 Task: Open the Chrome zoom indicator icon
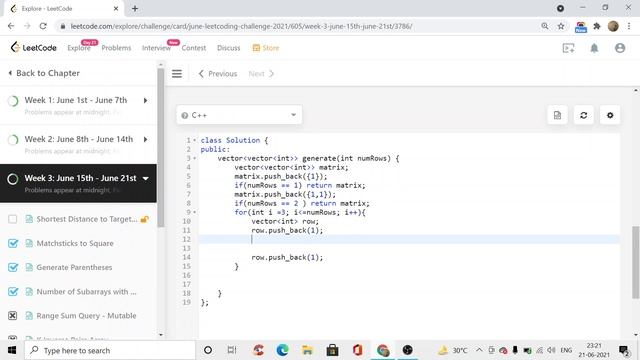[544, 26]
